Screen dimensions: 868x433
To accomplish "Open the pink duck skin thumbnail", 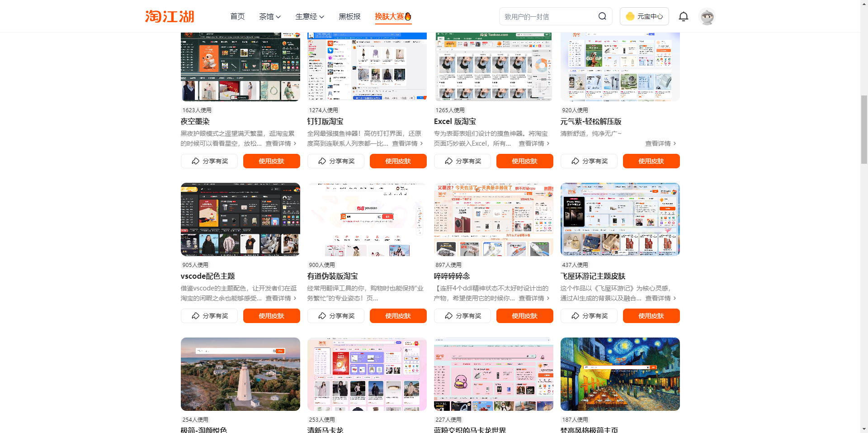I will (494, 374).
